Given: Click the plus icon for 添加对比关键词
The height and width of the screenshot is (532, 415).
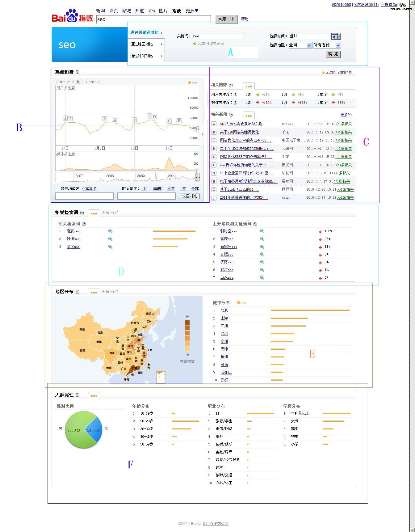Looking at the screenshot, I should [x=195, y=44].
